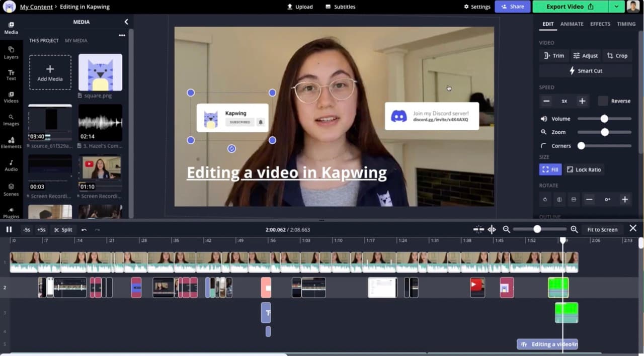Image resolution: width=644 pixels, height=356 pixels.
Task: Enable the Reverse checkbox
Action: [603, 101]
